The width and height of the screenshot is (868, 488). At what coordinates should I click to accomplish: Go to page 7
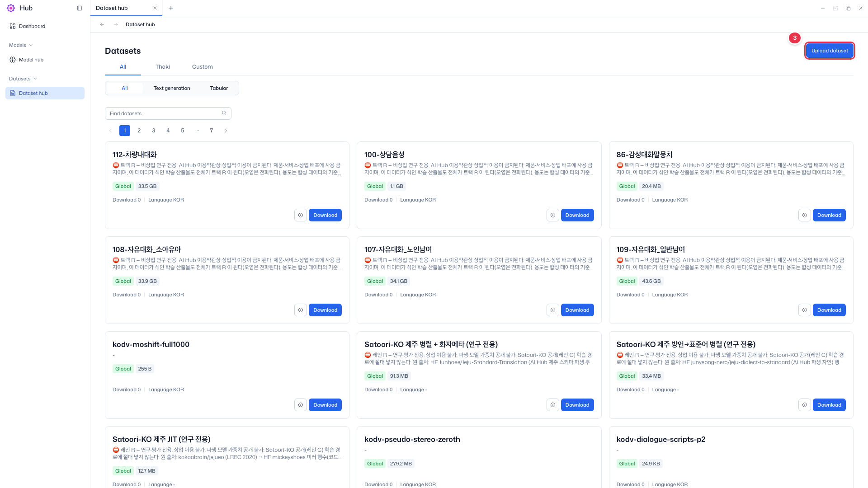pos(212,131)
